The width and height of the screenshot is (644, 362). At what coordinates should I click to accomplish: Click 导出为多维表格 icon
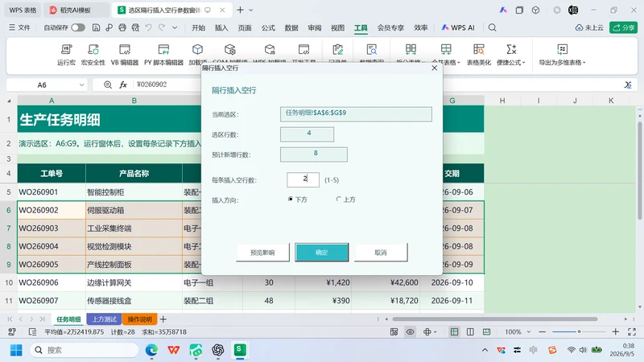[562, 50]
